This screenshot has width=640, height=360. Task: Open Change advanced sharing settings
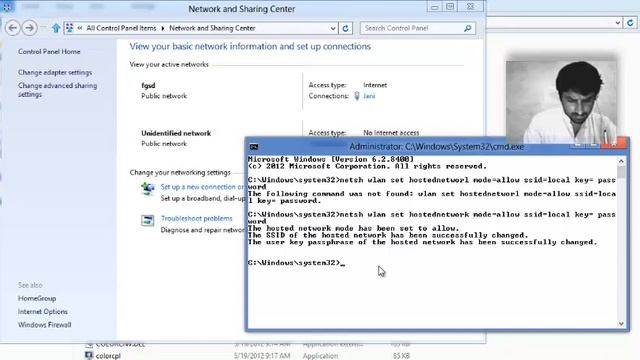pos(57,90)
